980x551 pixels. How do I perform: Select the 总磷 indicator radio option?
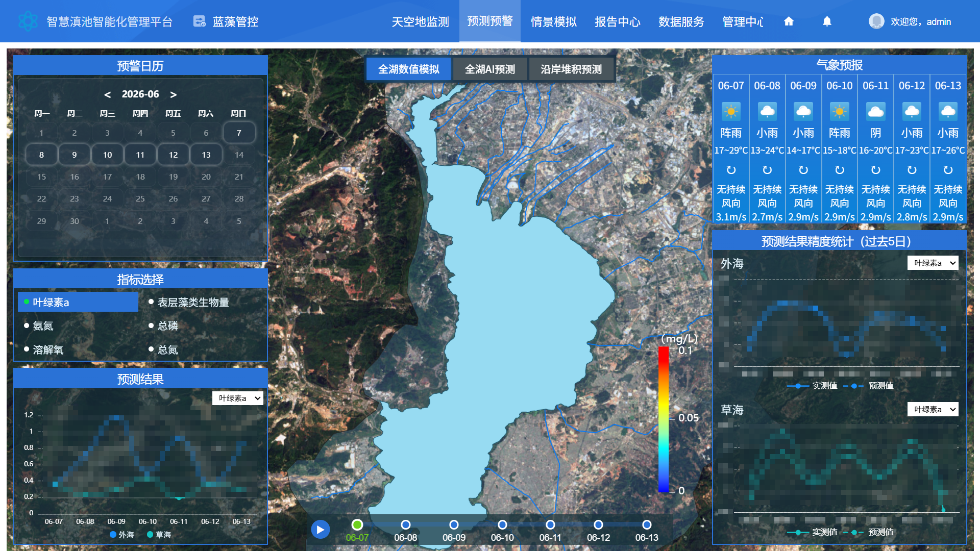click(163, 325)
